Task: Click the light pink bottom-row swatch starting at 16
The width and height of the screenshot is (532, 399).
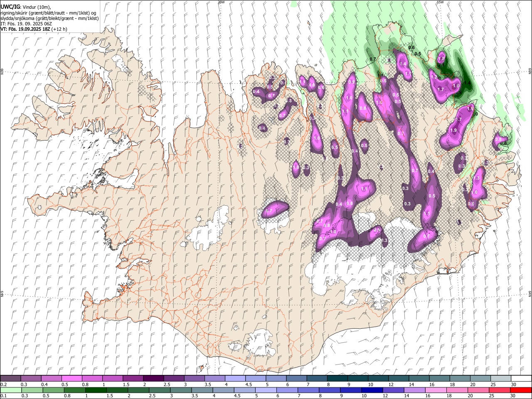Action: tap(436, 390)
